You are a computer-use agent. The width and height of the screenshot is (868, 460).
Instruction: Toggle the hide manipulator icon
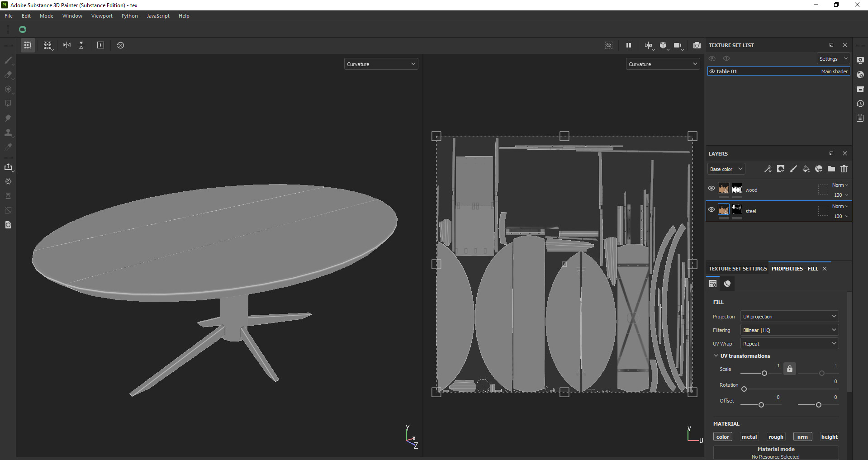[609, 45]
